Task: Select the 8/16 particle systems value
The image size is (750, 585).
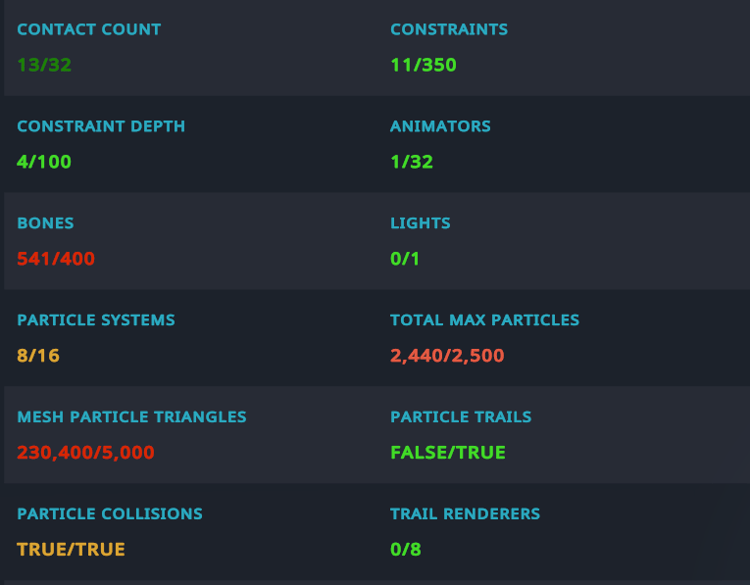Action: click(x=40, y=356)
